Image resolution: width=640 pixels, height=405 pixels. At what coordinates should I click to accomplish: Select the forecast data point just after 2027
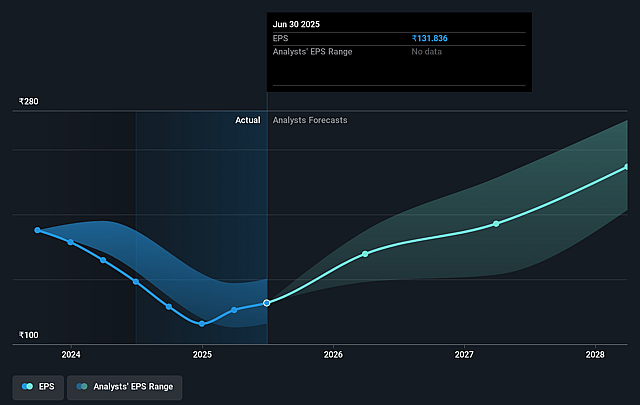click(x=496, y=224)
